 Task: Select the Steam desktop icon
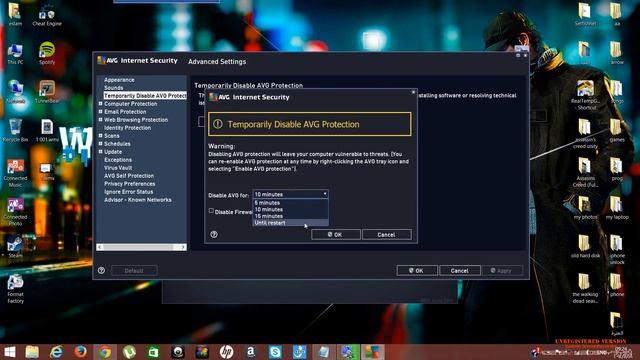[15, 246]
